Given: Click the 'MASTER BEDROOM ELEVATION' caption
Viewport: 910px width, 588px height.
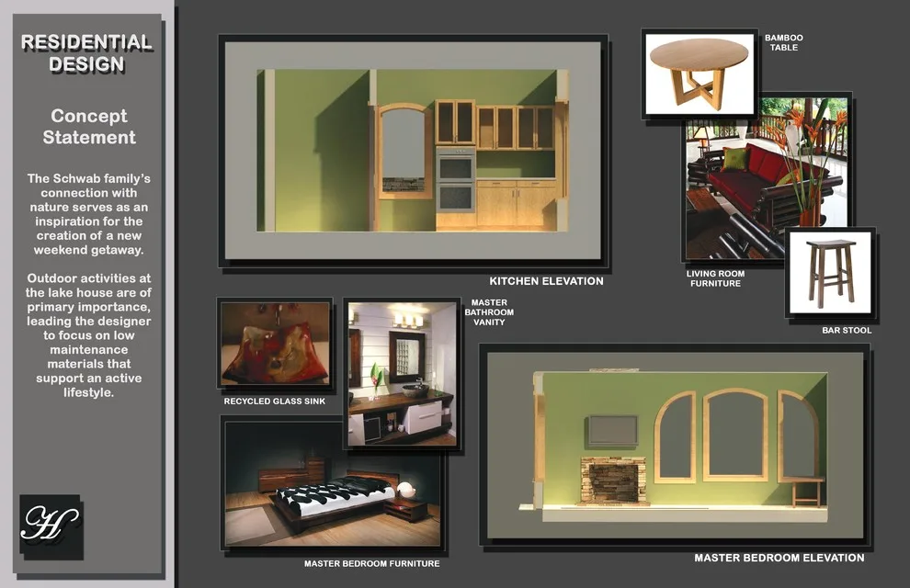Looking at the screenshot, I should [779, 558].
